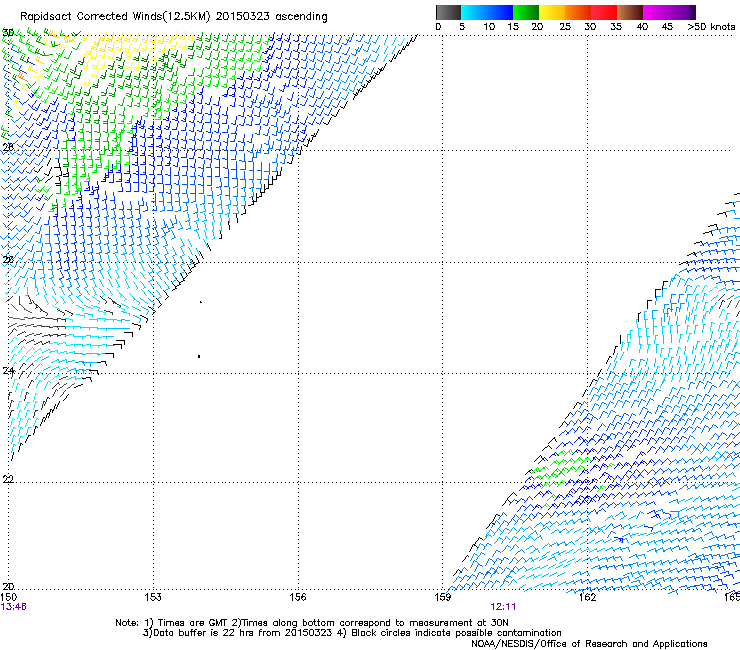Click the purple swath time '12:11'
Screen dimensions: 740x650
(x=503, y=607)
